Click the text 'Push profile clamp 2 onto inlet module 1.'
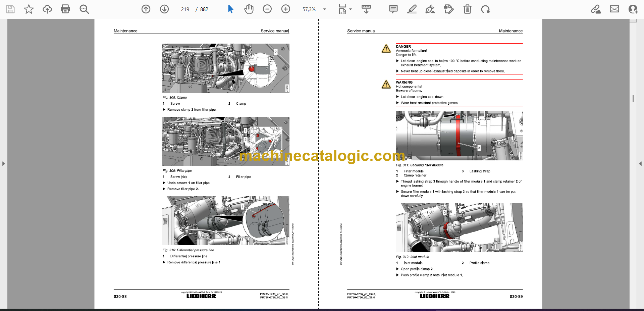 (432, 275)
